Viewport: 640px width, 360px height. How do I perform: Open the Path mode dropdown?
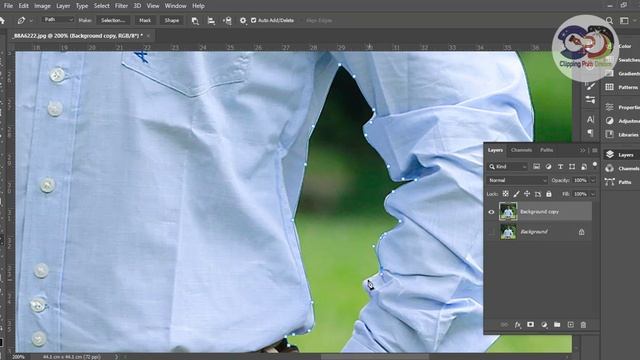pos(59,20)
